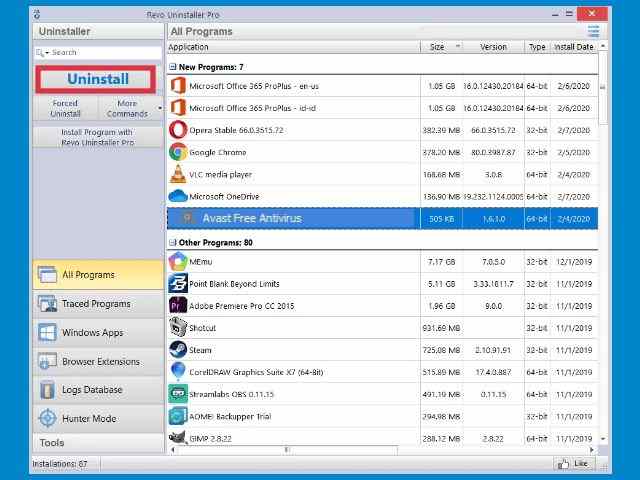
Task: Click the Like button
Action: click(x=575, y=464)
